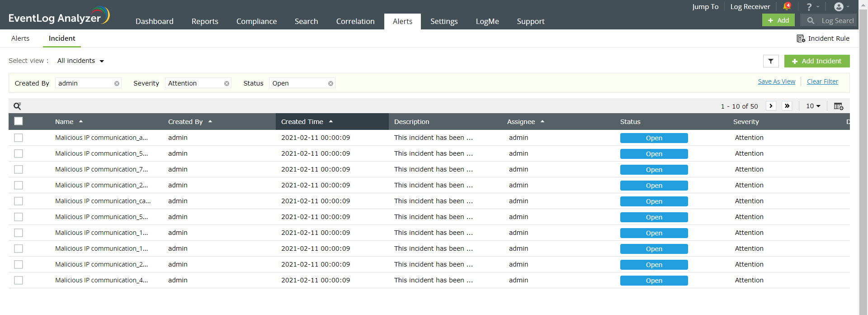Expand the All incidents view dropdown
Screen dimensions: 868x315
tap(80, 61)
